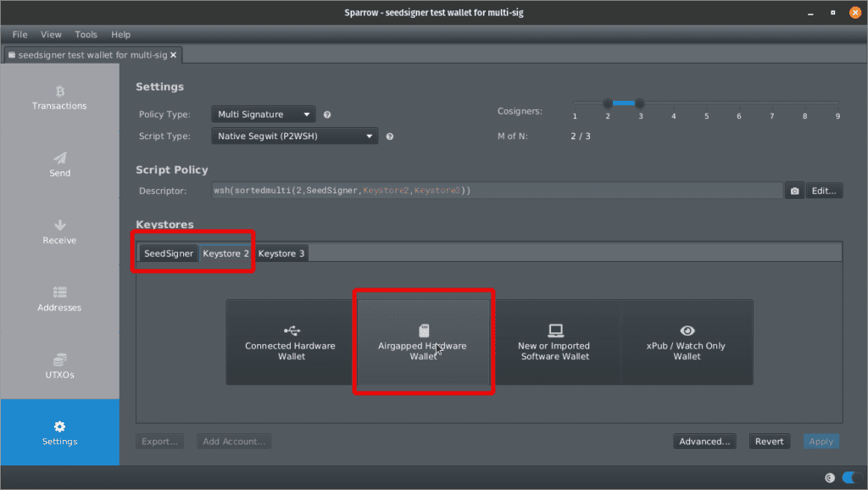The height and width of the screenshot is (490, 868).
Task: Toggle the connection switch in status bar
Action: 851,477
